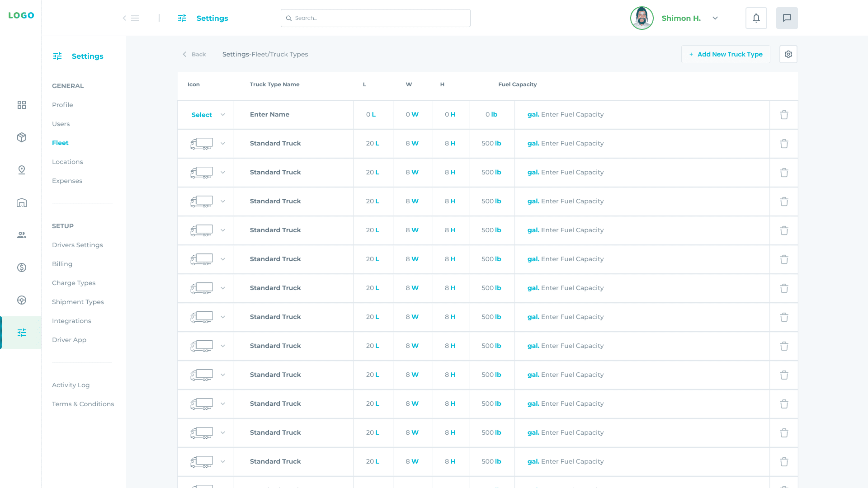This screenshot has width=868, height=488.
Task: Expand the Select icon dropdown in first row
Action: coord(222,115)
